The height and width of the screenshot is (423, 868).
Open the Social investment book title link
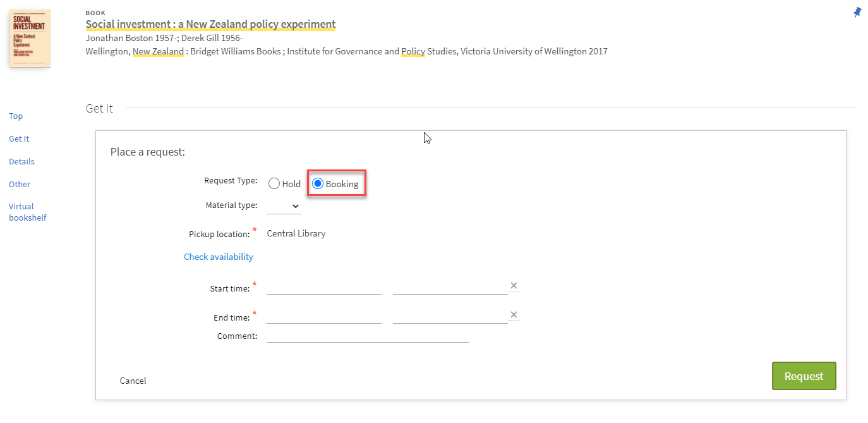(210, 25)
